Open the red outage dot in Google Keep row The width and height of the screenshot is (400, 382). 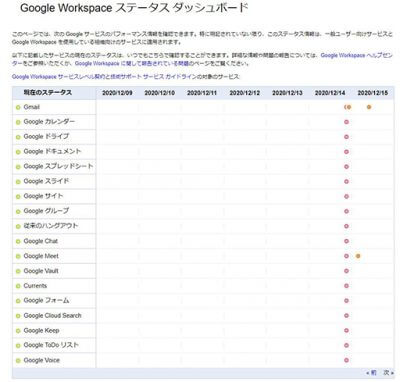[346, 331]
